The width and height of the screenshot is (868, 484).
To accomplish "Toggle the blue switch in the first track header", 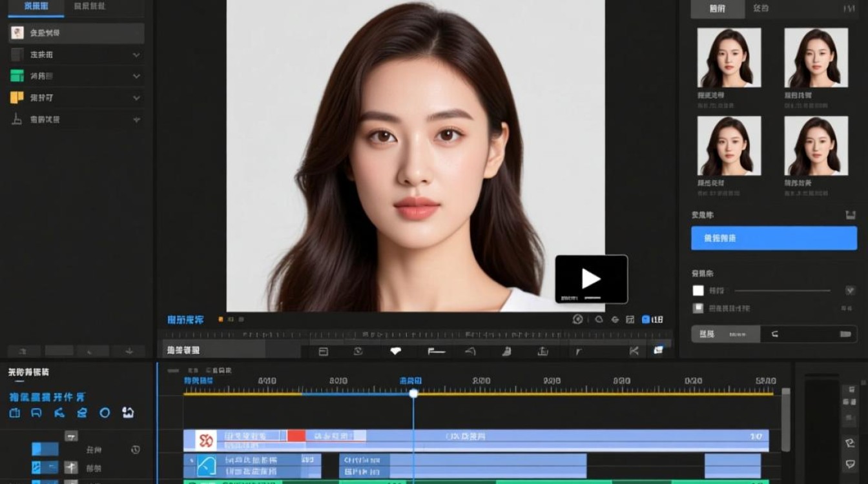I will click(x=45, y=449).
